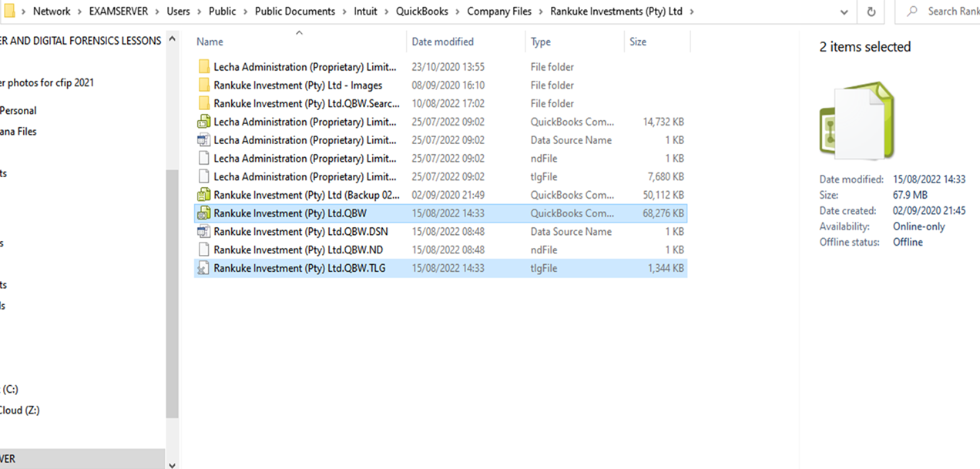Navigate to Company Files via breadcrumb
The image size is (980, 469).
[x=499, y=12]
